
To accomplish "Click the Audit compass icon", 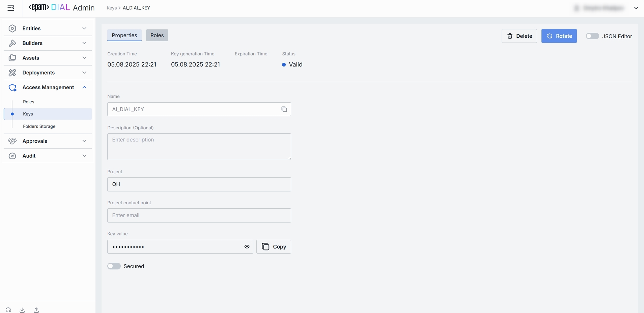I will (x=12, y=156).
